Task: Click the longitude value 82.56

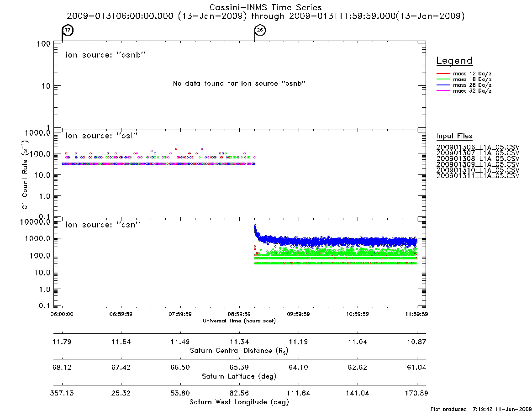Action: tap(239, 393)
